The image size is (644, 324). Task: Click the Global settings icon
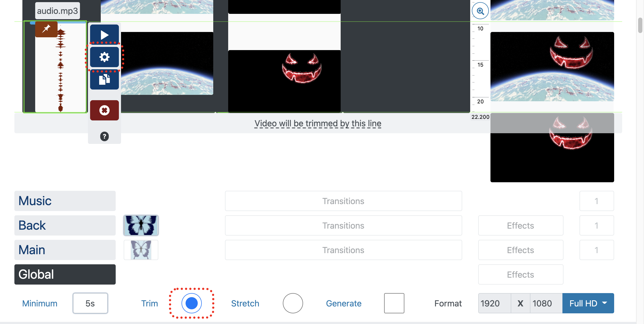click(104, 57)
